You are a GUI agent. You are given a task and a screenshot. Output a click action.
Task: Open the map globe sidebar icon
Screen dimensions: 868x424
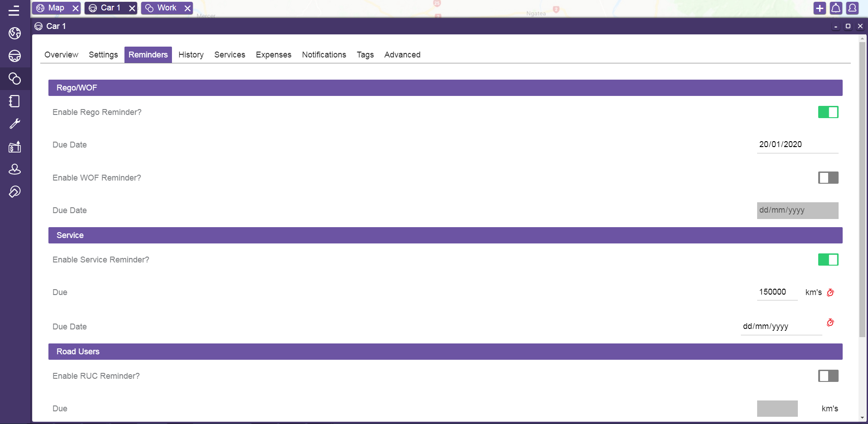pos(14,33)
